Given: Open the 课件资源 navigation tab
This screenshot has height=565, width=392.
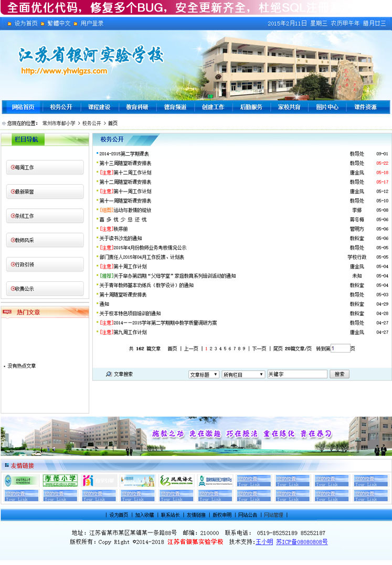Looking at the screenshot, I should [365, 107].
